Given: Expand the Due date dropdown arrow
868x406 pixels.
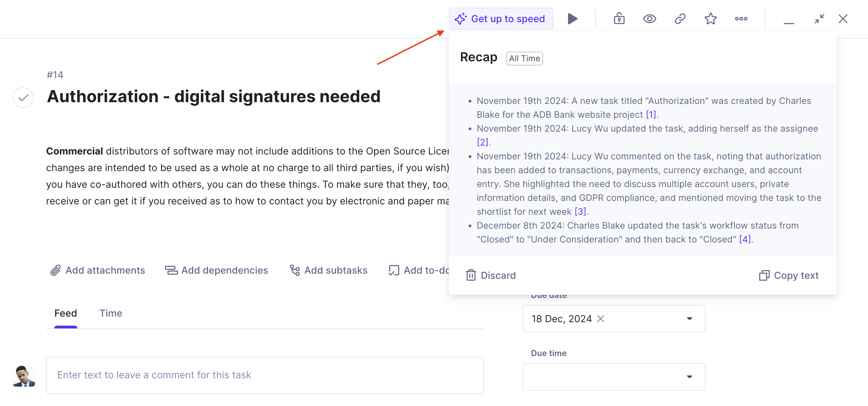Looking at the screenshot, I should click(689, 319).
